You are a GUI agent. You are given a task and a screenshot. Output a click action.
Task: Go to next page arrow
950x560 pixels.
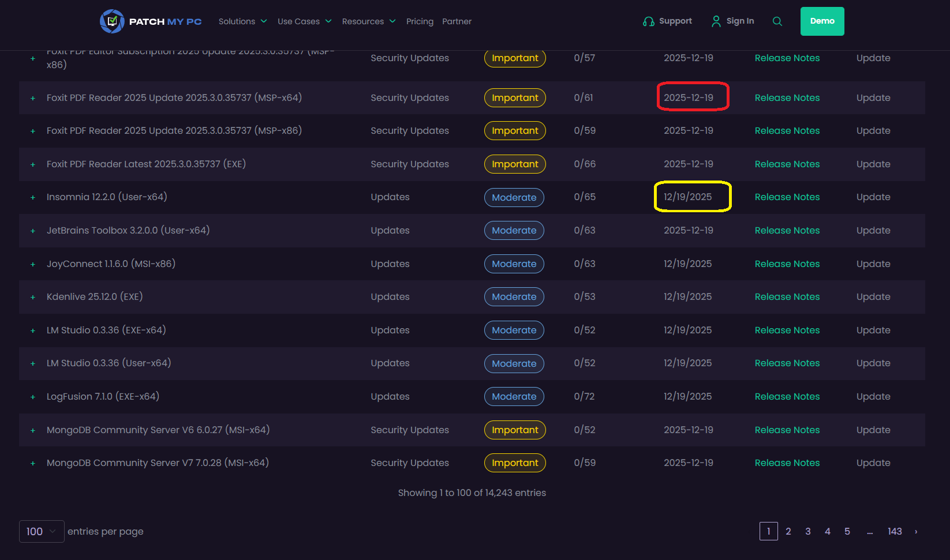pyautogui.click(x=916, y=532)
